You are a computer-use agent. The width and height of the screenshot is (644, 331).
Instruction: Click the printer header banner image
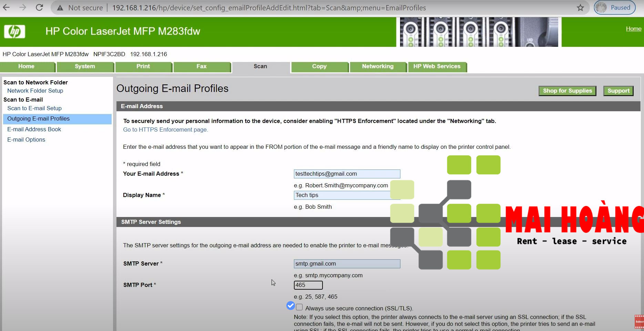pyautogui.click(x=479, y=32)
